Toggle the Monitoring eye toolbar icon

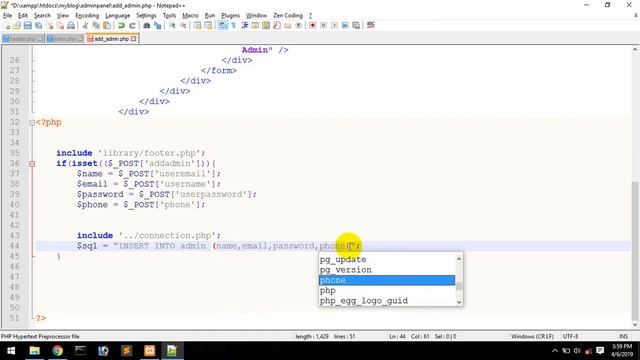[298, 25]
